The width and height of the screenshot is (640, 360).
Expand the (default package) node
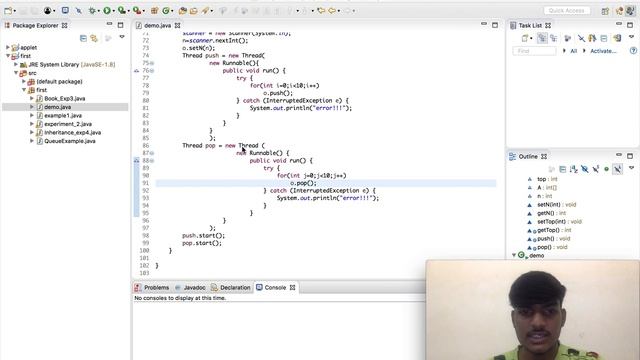point(24,82)
